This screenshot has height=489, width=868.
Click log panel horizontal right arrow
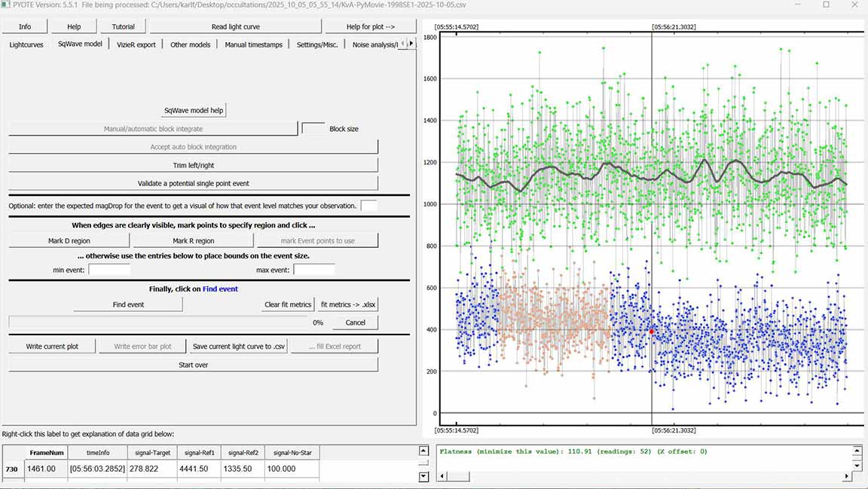pos(846,476)
